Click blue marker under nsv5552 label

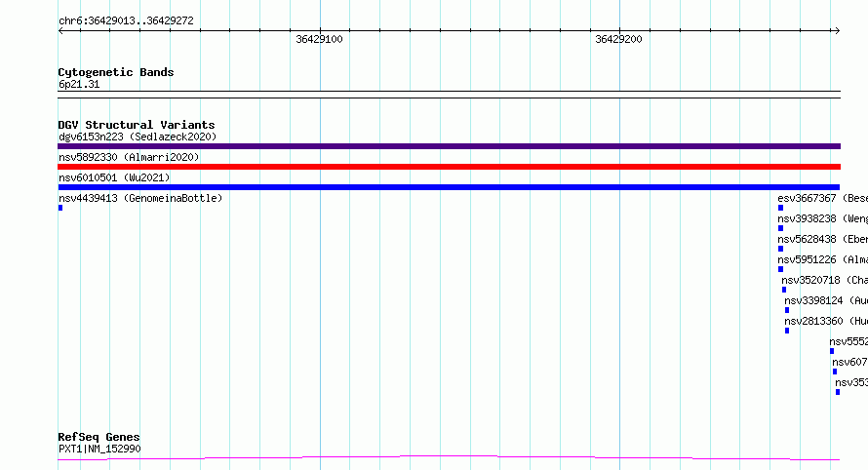pyautogui.click(x=832, y=351)
